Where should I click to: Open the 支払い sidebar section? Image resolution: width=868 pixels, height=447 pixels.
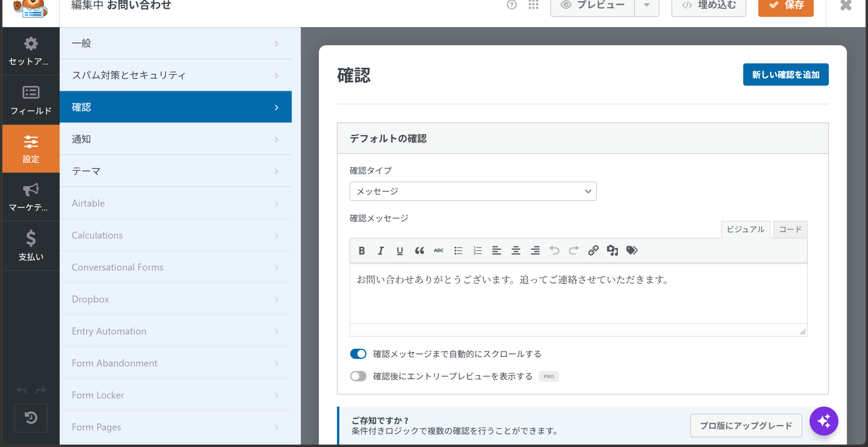pos(31,246)
